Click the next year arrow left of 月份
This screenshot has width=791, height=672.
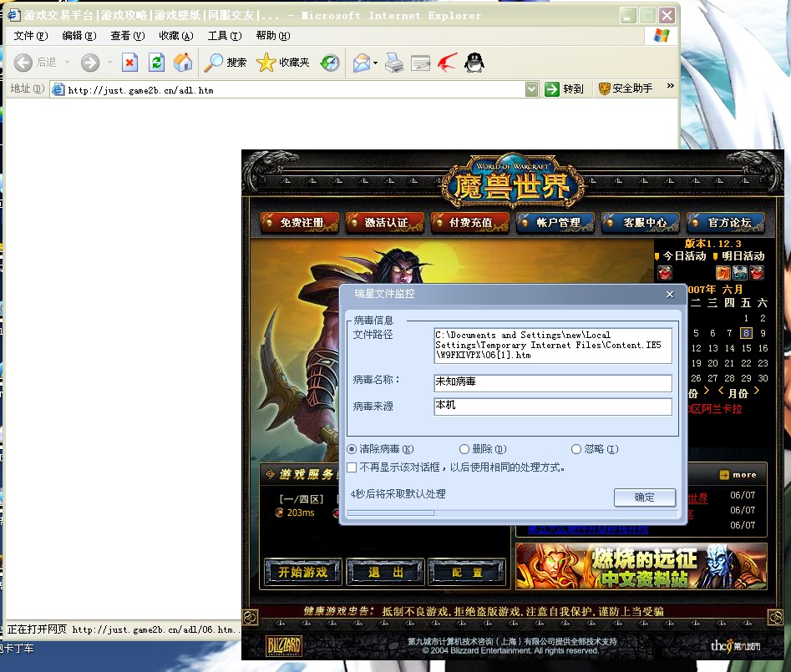coord(707,391)
